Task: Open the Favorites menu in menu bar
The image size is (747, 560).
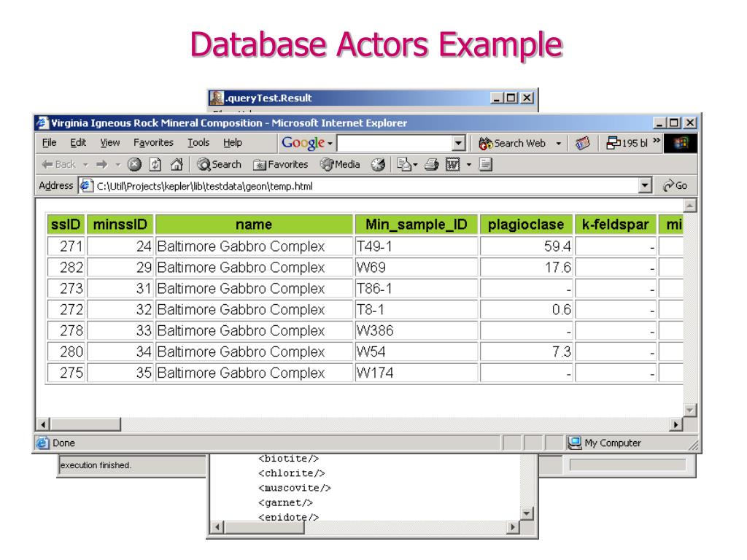Action: click(148, 144)
